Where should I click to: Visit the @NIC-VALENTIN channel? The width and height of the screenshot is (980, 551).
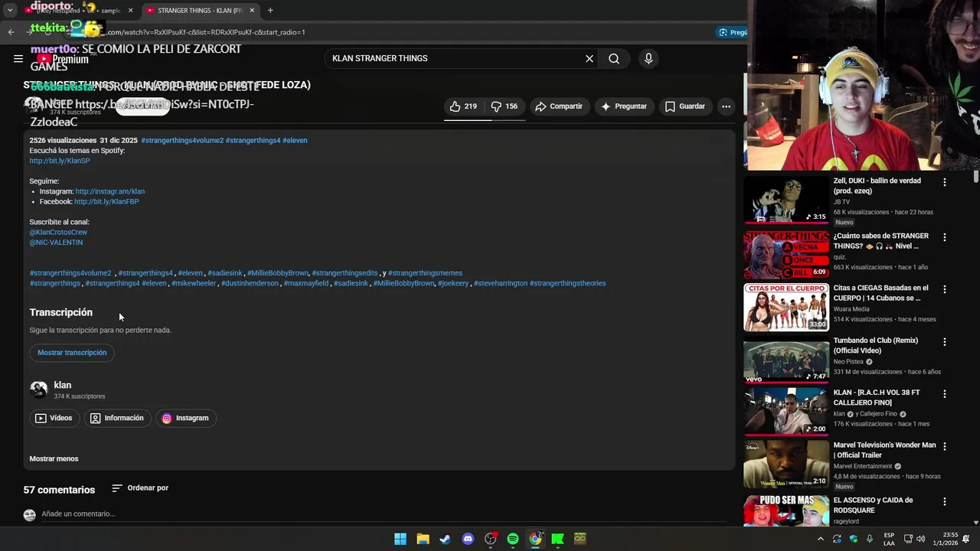(x=56, y=243)
